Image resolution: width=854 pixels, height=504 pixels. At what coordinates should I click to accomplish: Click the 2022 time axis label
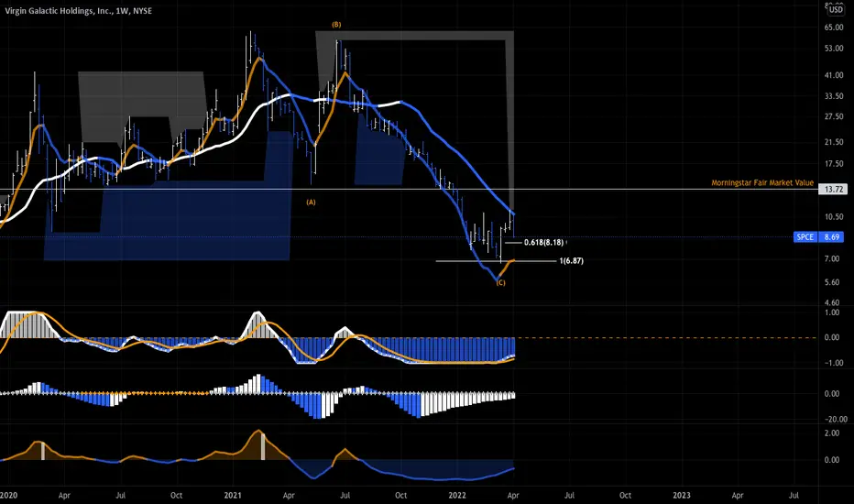[x=457, y=495]
